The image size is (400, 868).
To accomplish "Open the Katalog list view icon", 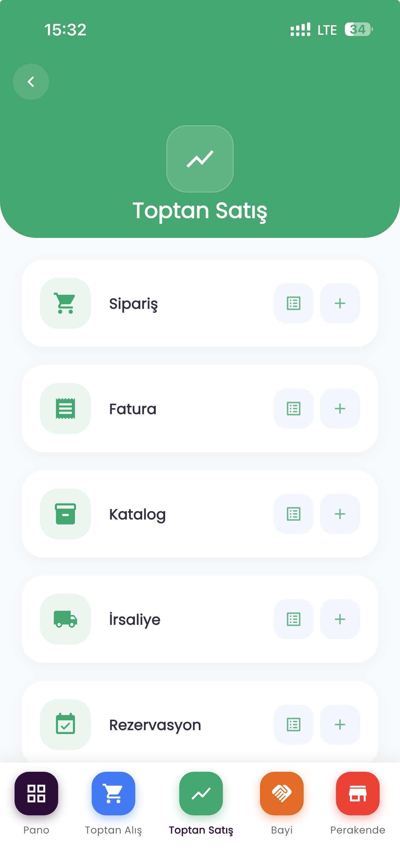I will click(x=293, y=514).
